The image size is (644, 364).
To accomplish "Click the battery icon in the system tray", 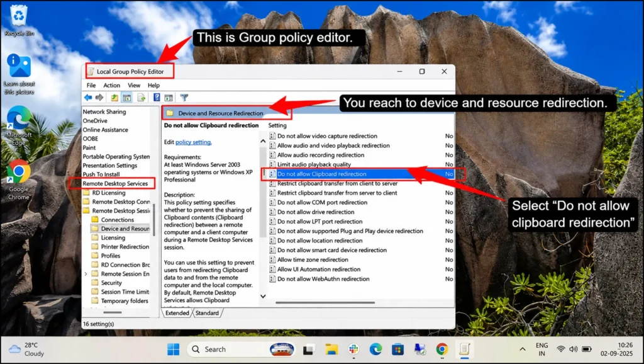I will [x=587, y=349].
